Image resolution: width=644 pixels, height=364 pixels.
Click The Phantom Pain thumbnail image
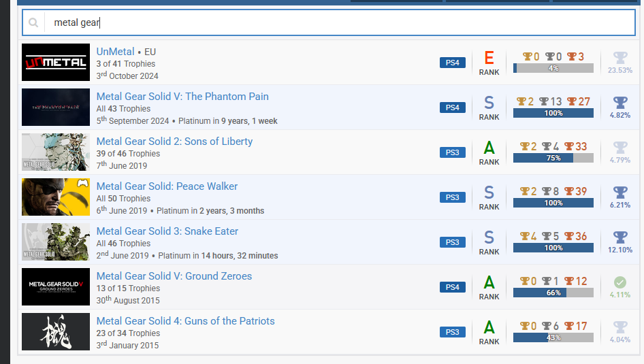(x=56, y=107)
